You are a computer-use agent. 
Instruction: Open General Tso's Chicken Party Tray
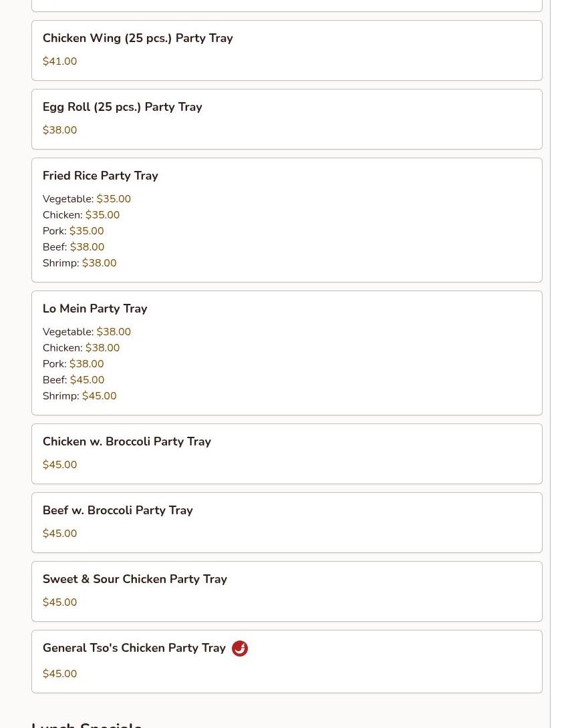pyautogui.click(x=134, y=649)
